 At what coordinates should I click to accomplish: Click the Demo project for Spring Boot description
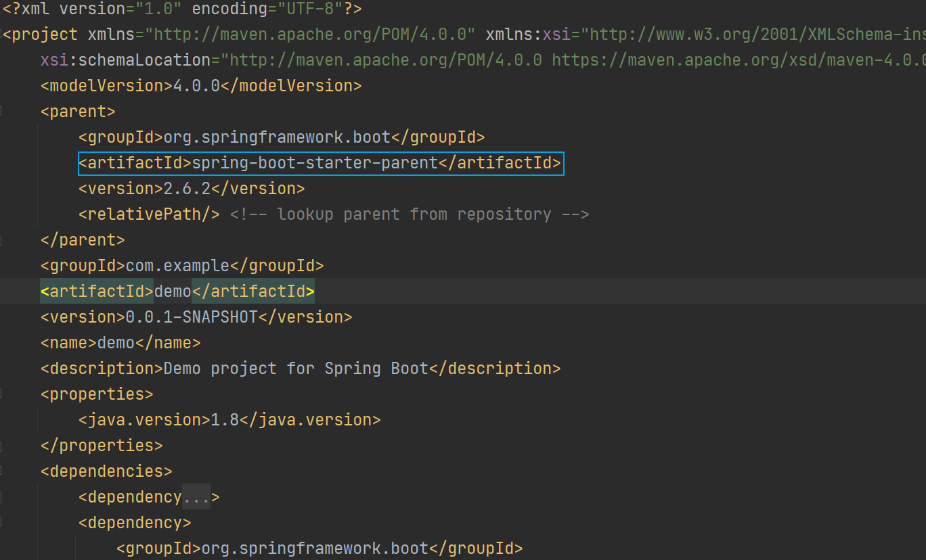296,369
